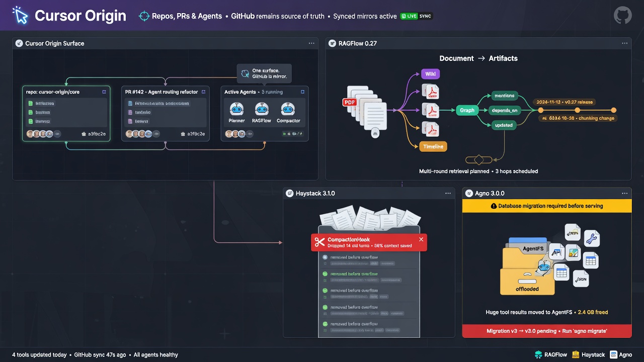Click the retrieval loop diamond symbol
This screenshot has width=644, height=362.
478,160
